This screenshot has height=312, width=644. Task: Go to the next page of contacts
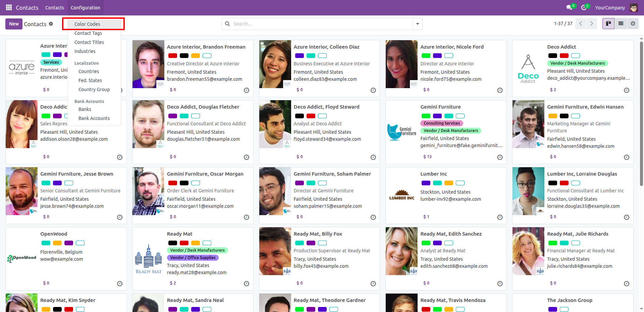pyautogui.click(x=591, y=24)
